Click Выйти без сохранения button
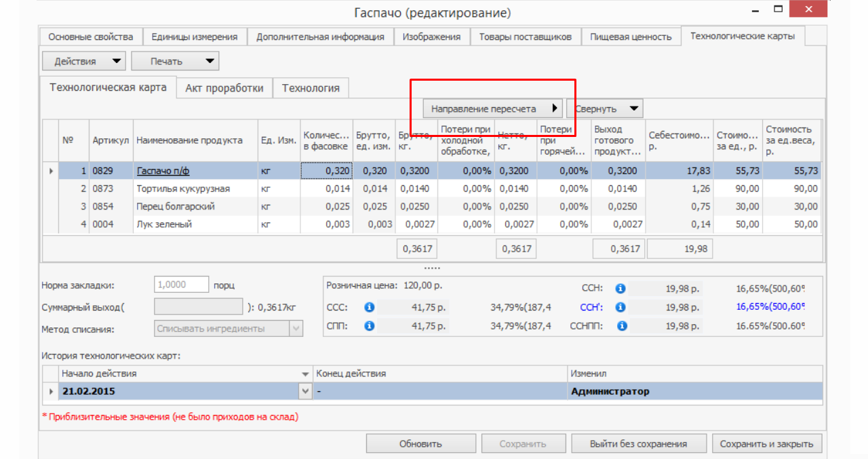 [x=638, y=444]
